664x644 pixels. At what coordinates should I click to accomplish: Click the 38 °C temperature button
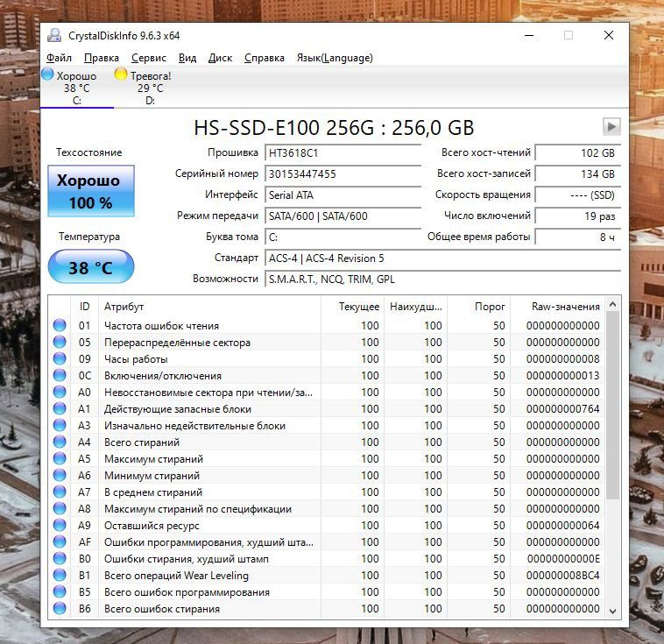pyautogui.click(x=91, y=266)
